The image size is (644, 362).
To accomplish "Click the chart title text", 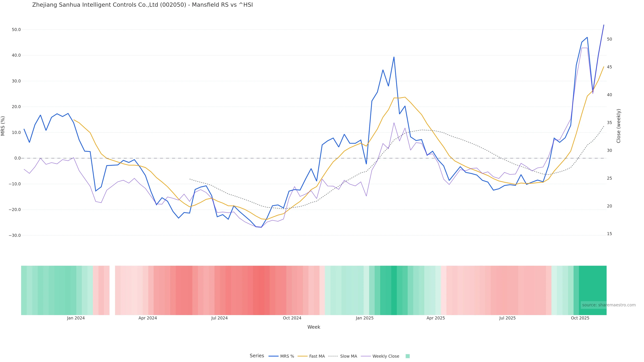I will 143,5.
